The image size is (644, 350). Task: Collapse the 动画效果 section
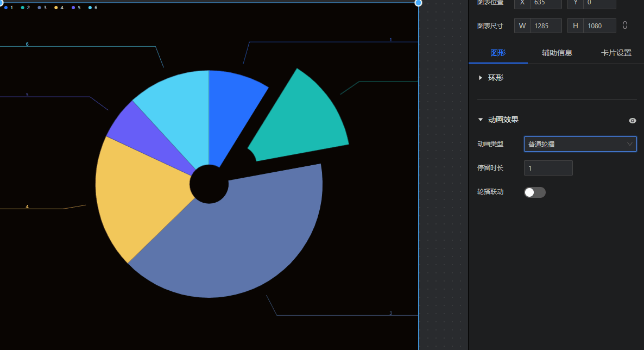click(481, 120)
